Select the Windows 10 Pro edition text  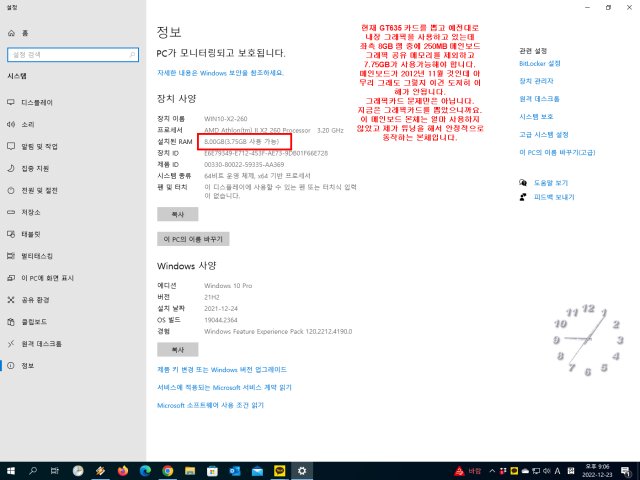click(x=228, y=286)
